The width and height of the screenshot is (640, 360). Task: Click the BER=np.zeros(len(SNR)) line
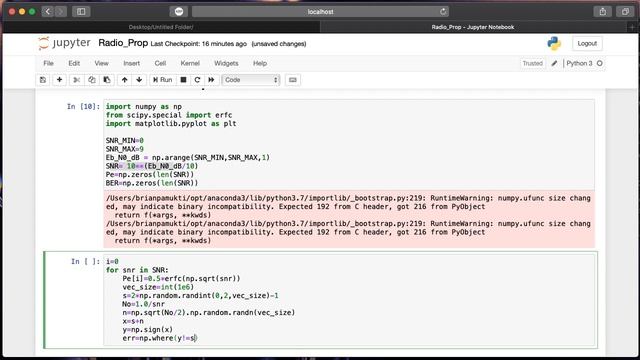(152, 183)
